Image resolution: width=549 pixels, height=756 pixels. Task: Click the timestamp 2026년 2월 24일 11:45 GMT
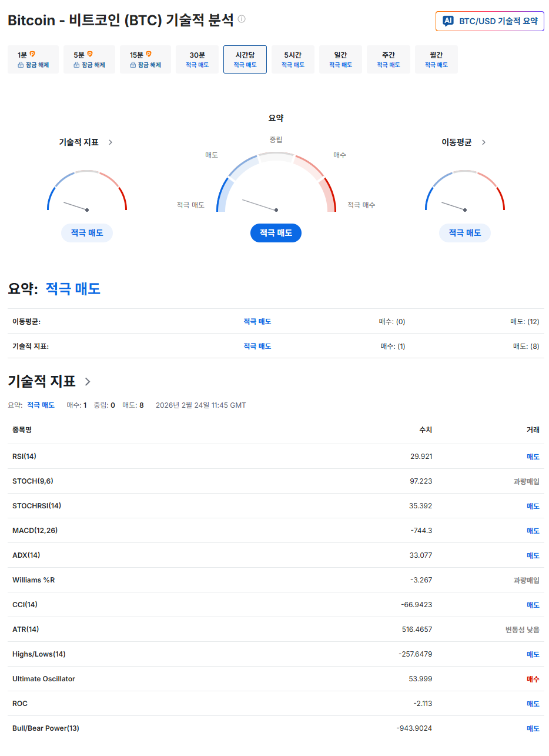pyautogui.click(x=200, y=405)
